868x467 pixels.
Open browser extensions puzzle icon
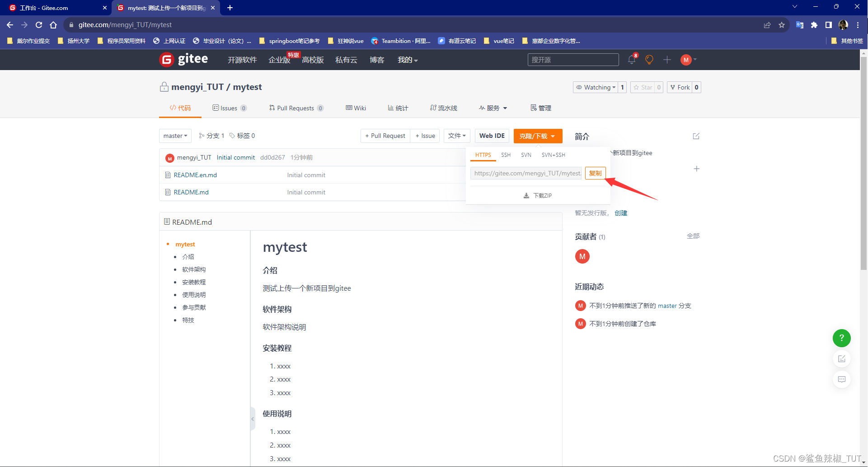click(x=814, y=25)
